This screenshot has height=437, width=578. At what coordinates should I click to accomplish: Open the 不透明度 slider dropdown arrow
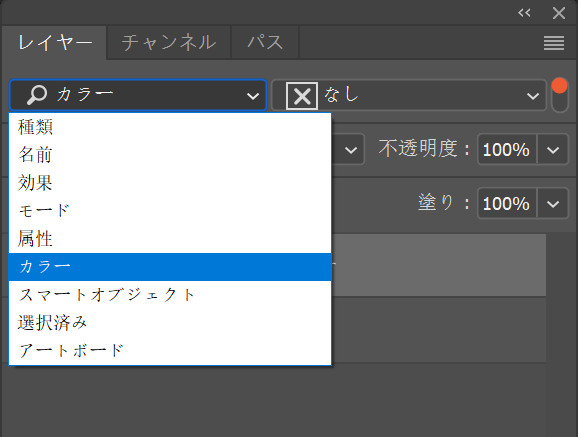[x=553, y=150]
